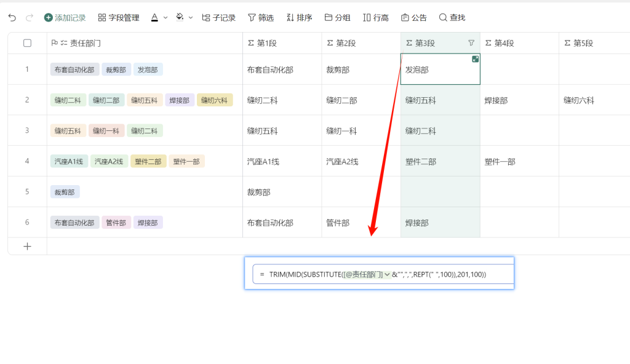Image resolution: width=630 pixels, height=364 pixels.
Task: Click the 第1段 column header
Action: [x=282, y=43]
